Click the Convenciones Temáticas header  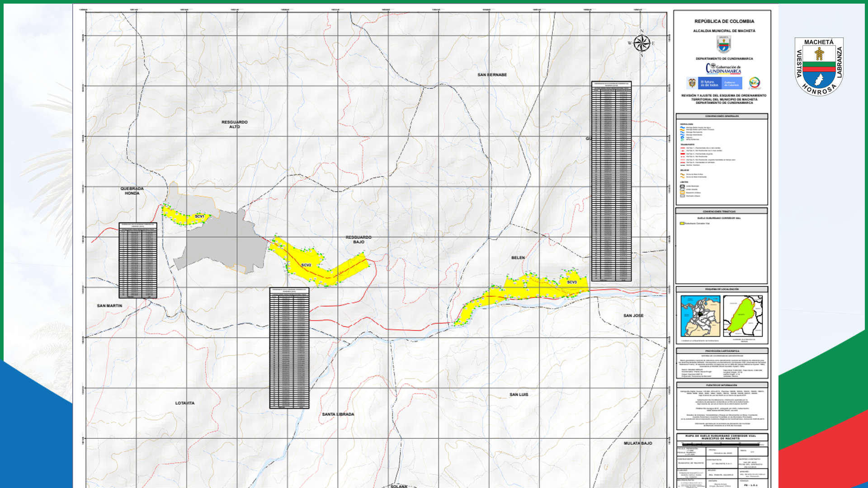pos(722,211)
